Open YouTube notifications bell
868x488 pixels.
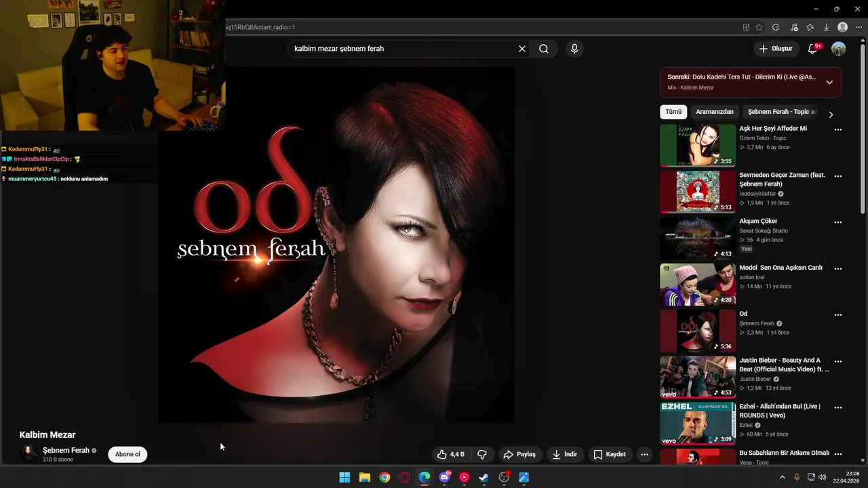coord(813,49)
